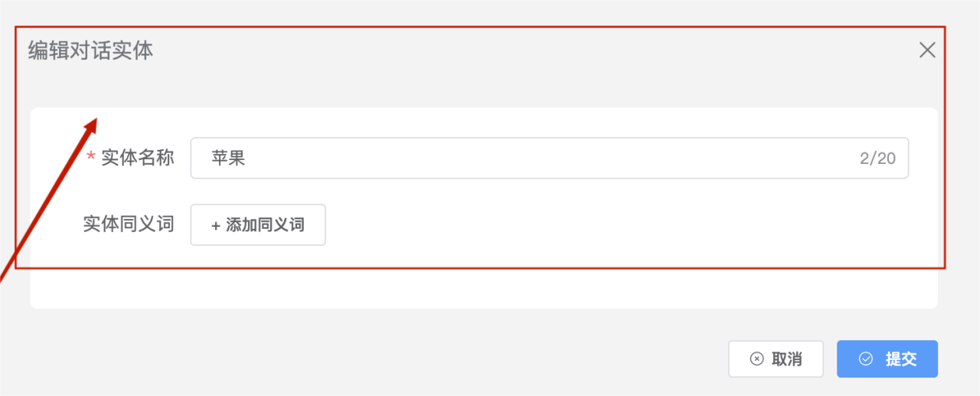
Task: Click the 实体同义词 field label
Action: point(129,224)
